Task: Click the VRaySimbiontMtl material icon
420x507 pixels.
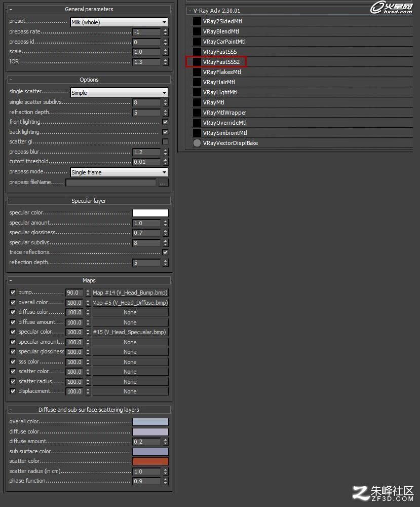Action: point(197,132)
